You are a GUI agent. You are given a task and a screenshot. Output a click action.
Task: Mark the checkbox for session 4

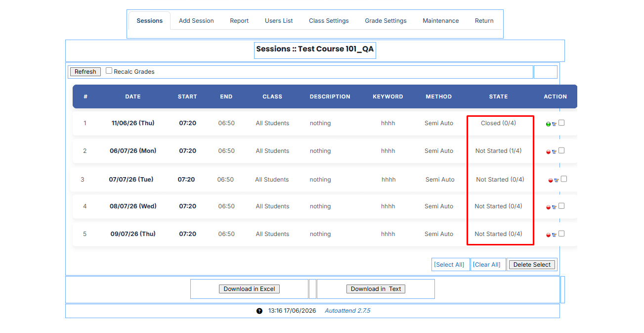point(561,206)
